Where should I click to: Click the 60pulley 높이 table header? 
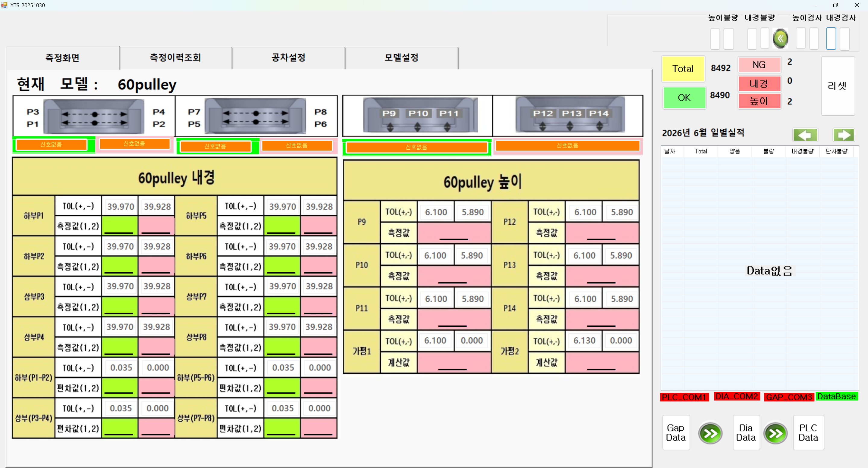pyautogui.click(x=491, y=181)
